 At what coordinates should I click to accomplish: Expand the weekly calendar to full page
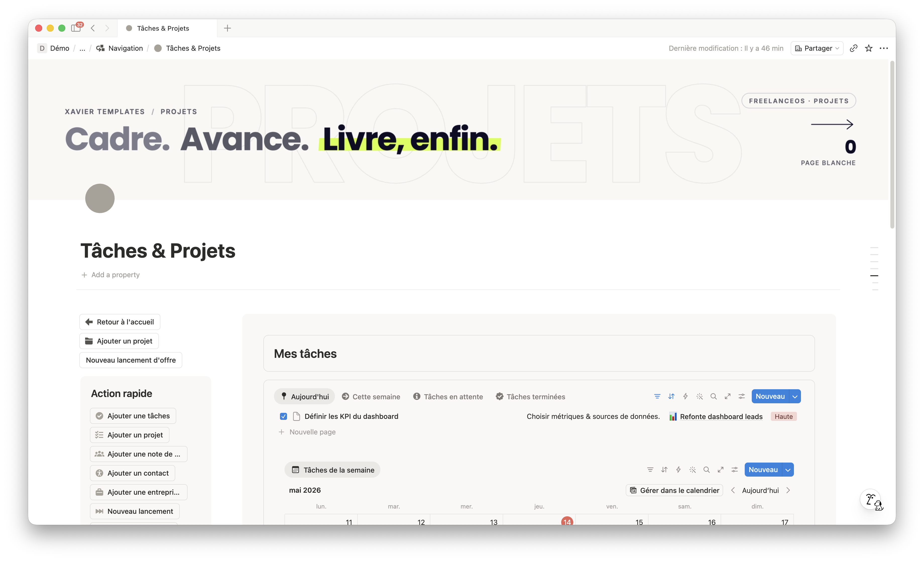pyautogui.click(x=720, y=470)
